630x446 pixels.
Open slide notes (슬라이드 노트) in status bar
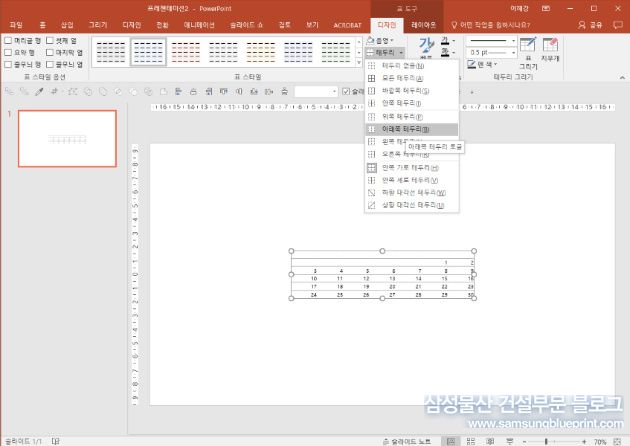[407, 442]
